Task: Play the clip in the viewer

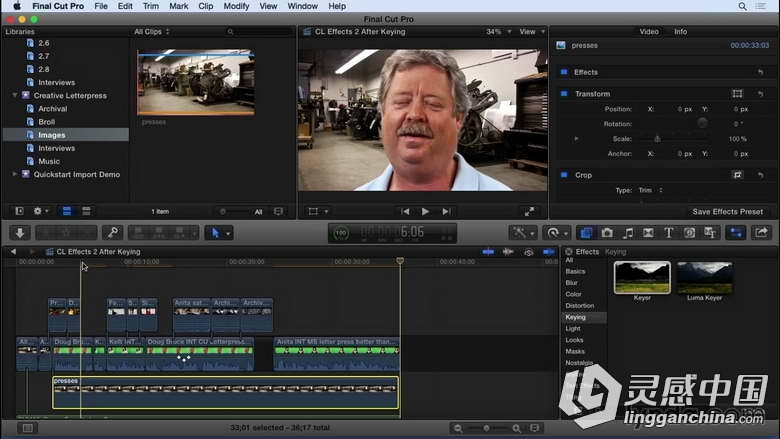Action: point(425,211)
